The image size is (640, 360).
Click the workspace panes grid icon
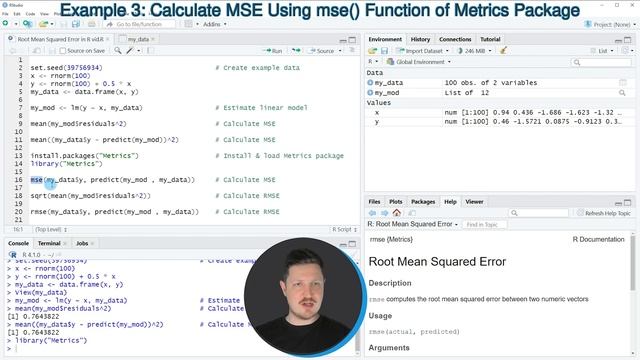point(188,24)
